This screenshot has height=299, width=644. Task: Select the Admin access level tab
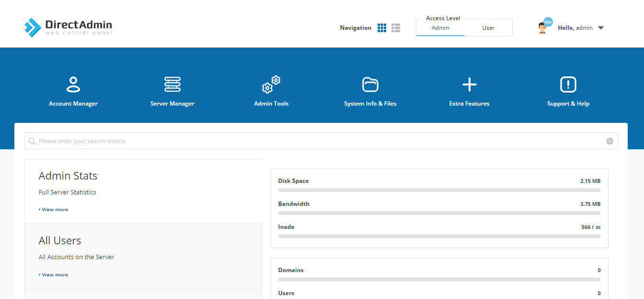[440, 28]
